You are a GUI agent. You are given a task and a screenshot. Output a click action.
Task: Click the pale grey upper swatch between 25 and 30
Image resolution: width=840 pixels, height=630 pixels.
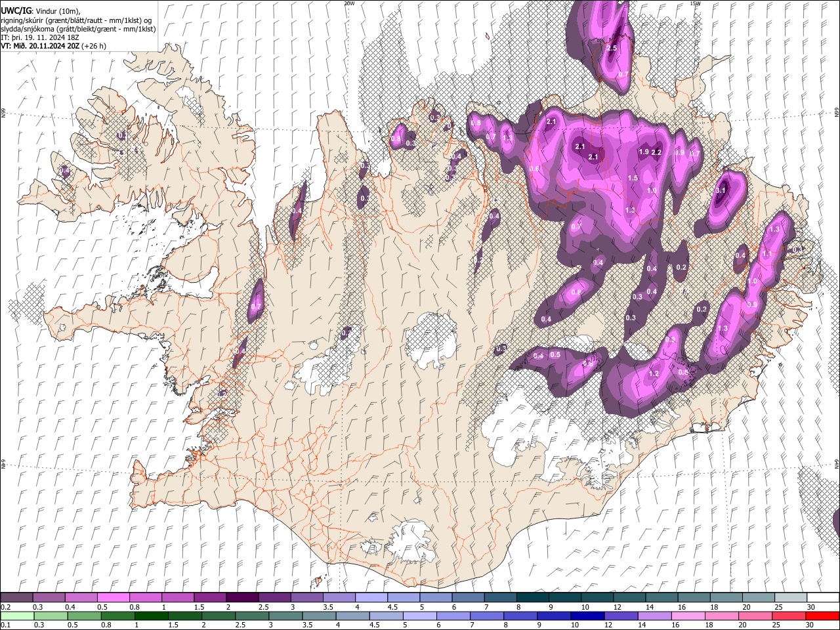(790, 598)
